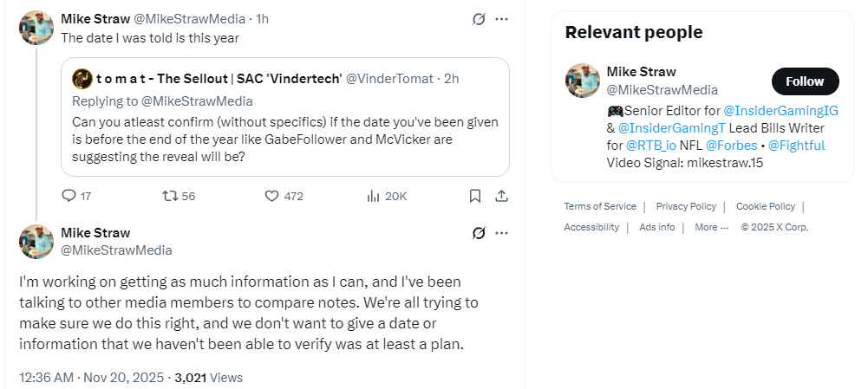Image resolution: width=868 pixels, height=389 pixels.
Task: Follow Mike Straw in Relevant people
Action: pos(806,82)
